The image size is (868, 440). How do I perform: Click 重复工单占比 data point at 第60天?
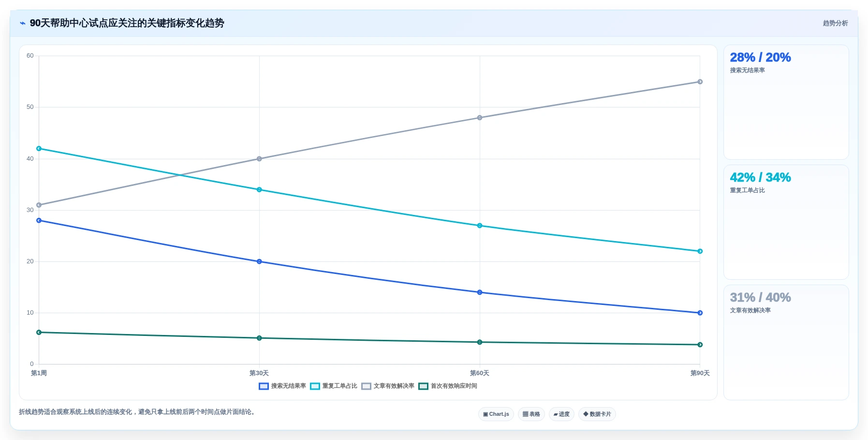click(480, 226)
